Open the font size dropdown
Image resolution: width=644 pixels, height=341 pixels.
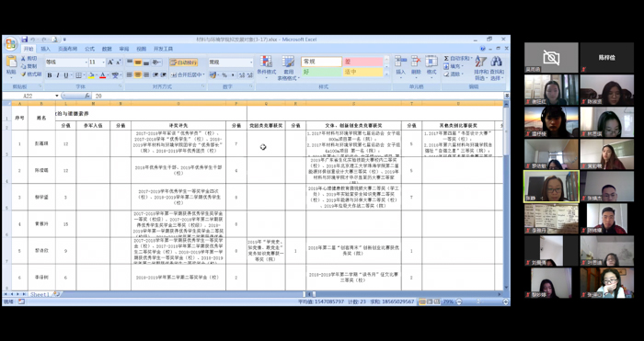click(x=103, y=63)
